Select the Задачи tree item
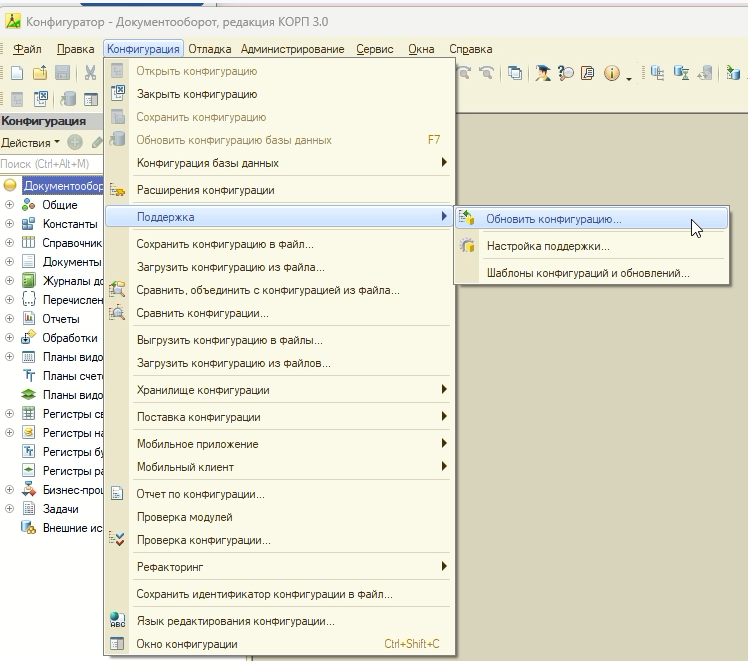Viewport: 748px width, 661px height. tap(61, 509)
